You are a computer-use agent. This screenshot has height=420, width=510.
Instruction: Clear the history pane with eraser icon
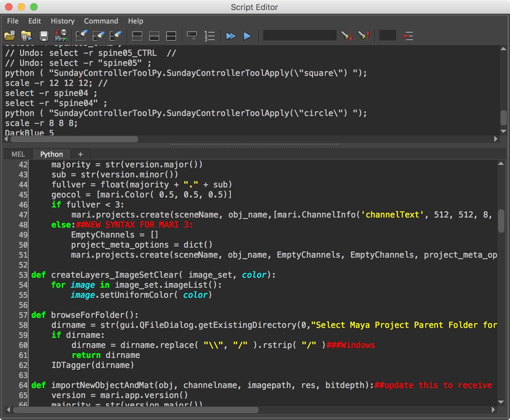click(x=81, y=36)
